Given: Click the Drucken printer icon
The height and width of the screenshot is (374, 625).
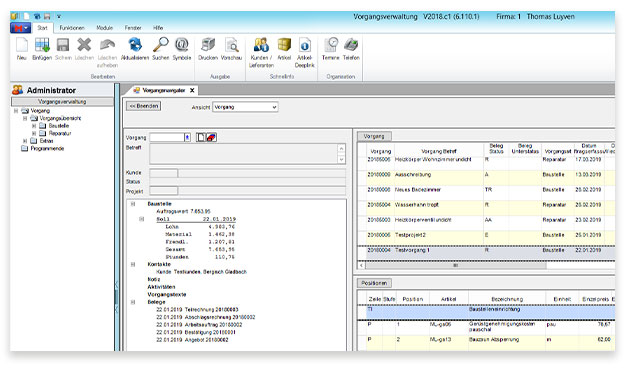Looking at the screenshot, I should [208, 45].
